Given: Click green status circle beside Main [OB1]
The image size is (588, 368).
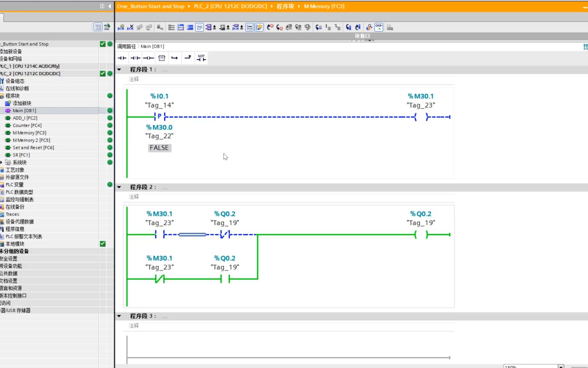Looking at the screenshot, I should (110, 110).
